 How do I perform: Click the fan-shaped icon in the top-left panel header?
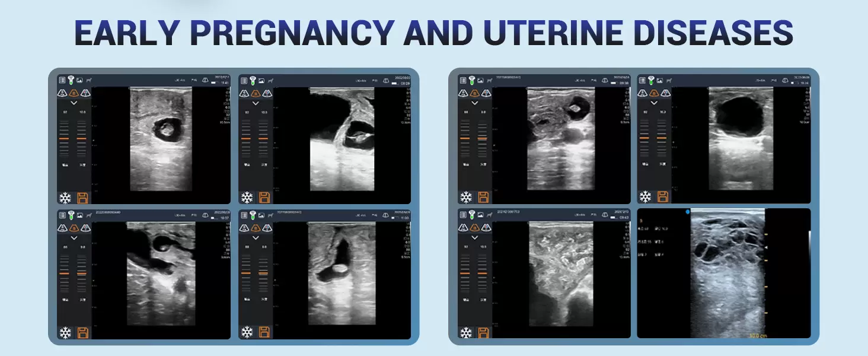pyautogui.click(x=205, y=80)
